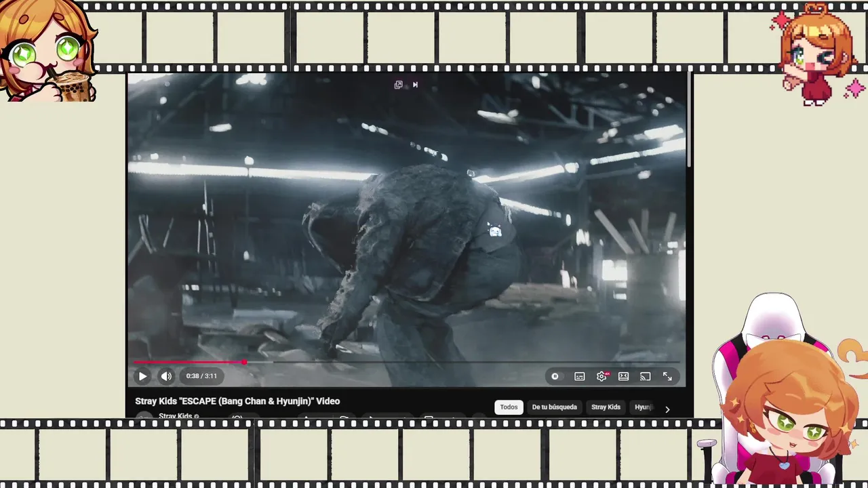This screenshot has height=488, width=868.
Task: Click the center of the video frame
Action: (x=406, y=230)
